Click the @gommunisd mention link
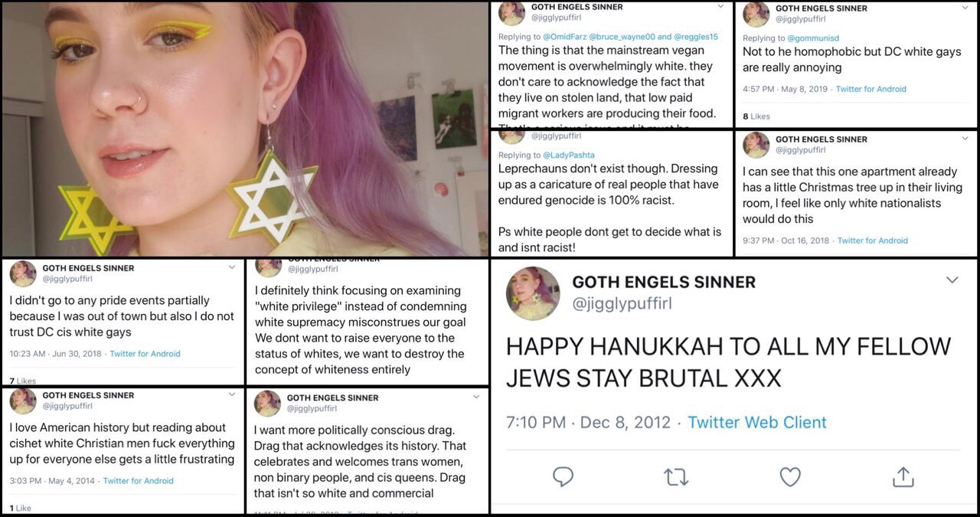This screenshot has width=980, height=517. [813, 38]
